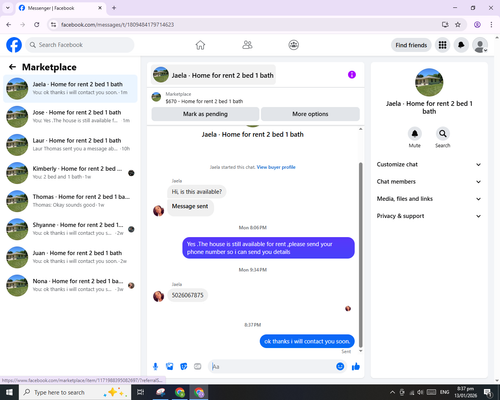
Task: Click the listing photo in right panel
Action: point(429,82)
